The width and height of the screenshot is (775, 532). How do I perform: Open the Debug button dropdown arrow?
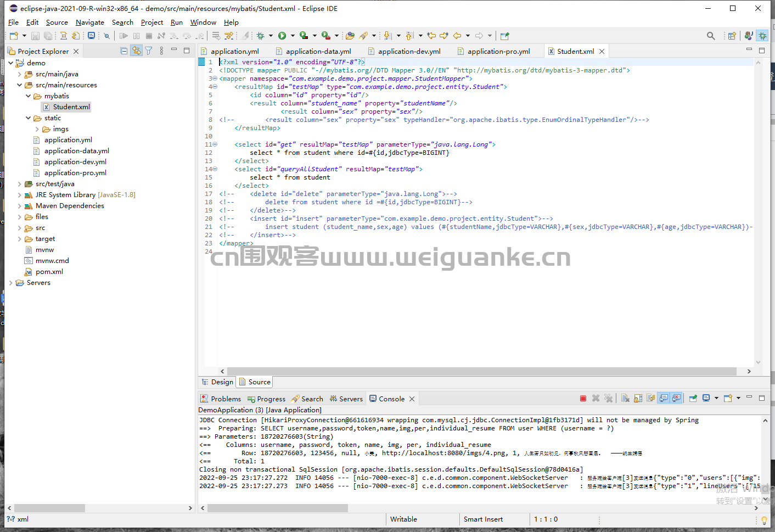[271, 36]
